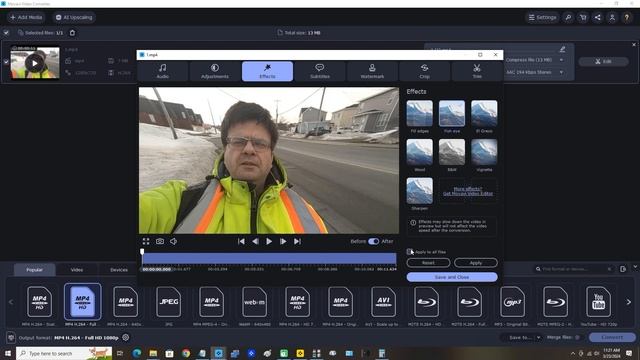The height and width of the screenshot is (360, 640).
Task: Skip to the start of the video
Action: coord(241,241)
